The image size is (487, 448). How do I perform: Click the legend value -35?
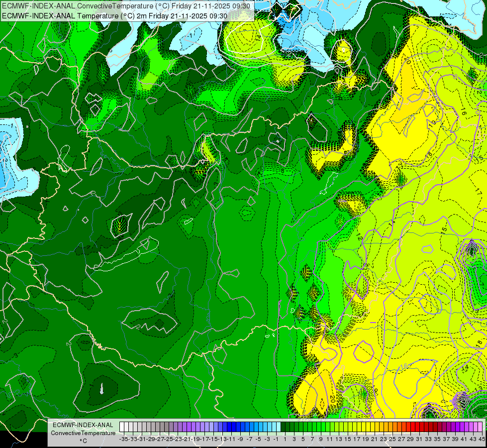pos(123,439)
